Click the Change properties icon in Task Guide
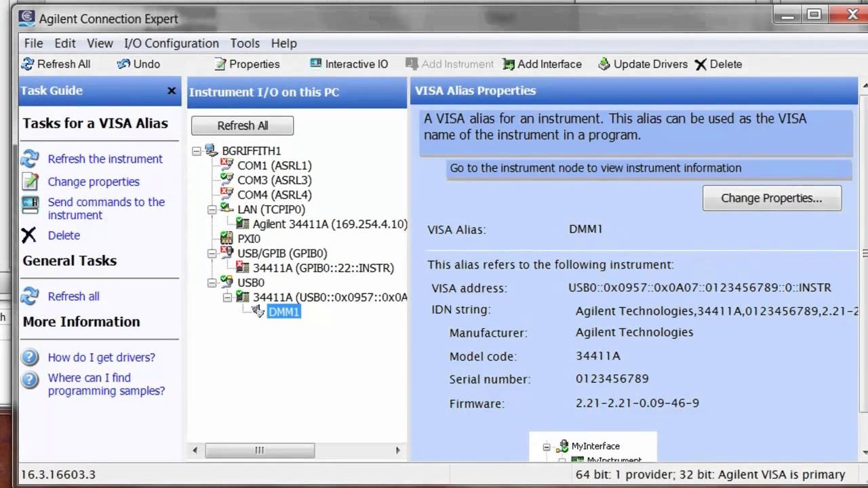Viewport: 868px width, 488px height. point(30,182)
